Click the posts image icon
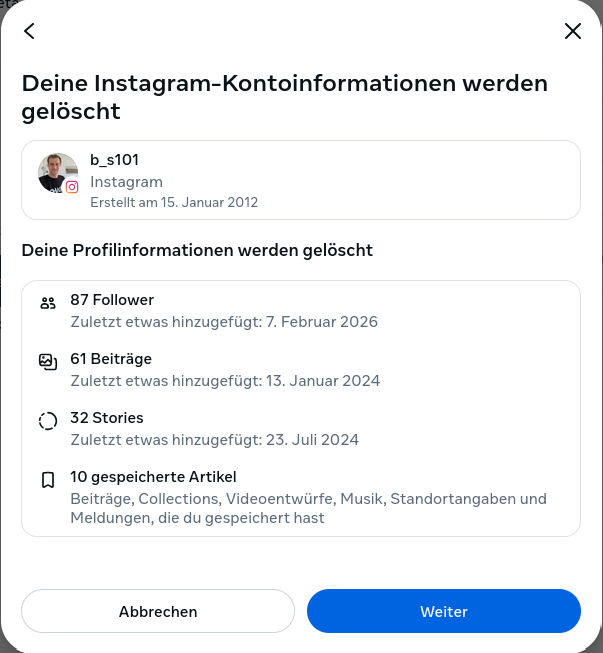The image size is (603, 653). click(x=48, y=362)
